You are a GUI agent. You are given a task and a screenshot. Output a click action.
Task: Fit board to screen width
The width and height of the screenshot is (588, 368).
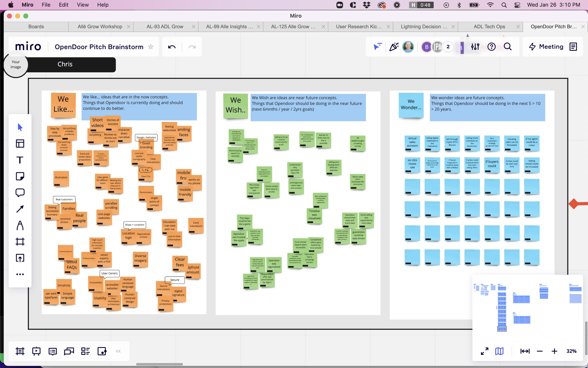pos(525,351)
